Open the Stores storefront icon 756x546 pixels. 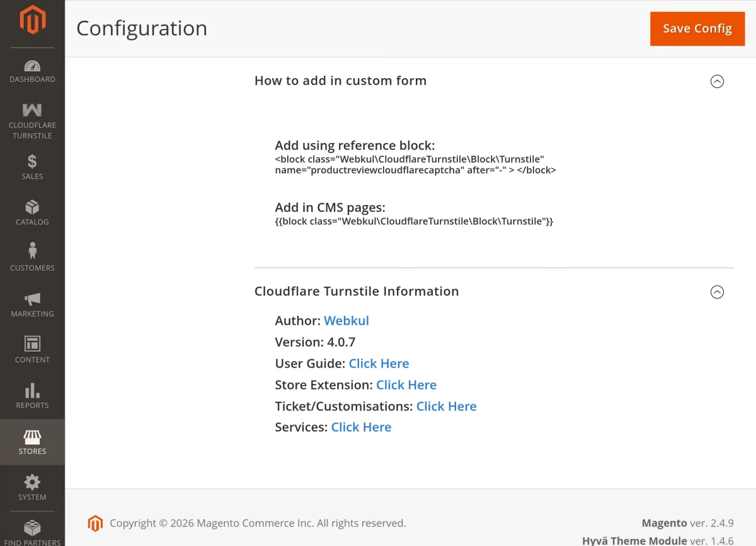click(x=32, y=436)
